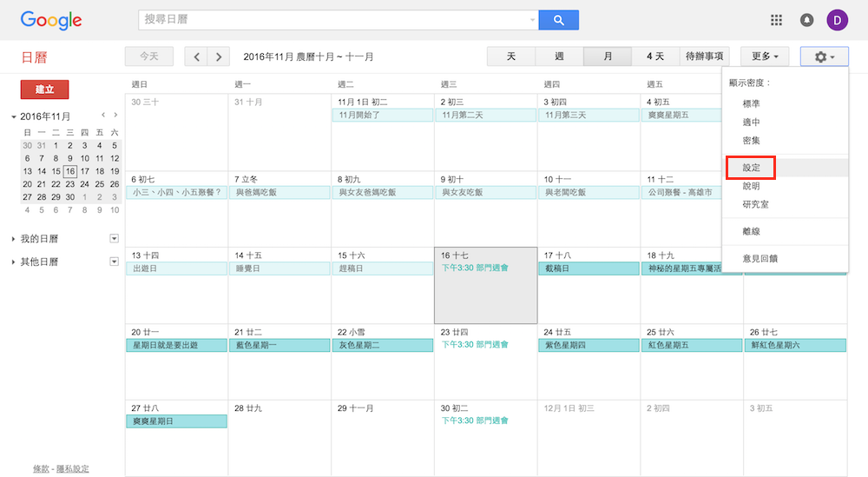This screenshot has width=868, height=477.
Task: Select 密集 display density option
Action: click(751, 141)
